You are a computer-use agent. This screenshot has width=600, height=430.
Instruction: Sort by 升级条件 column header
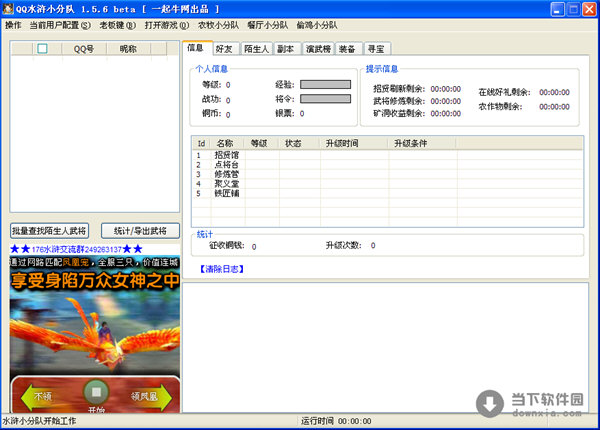pyautogui.click(x=422, y=143)
